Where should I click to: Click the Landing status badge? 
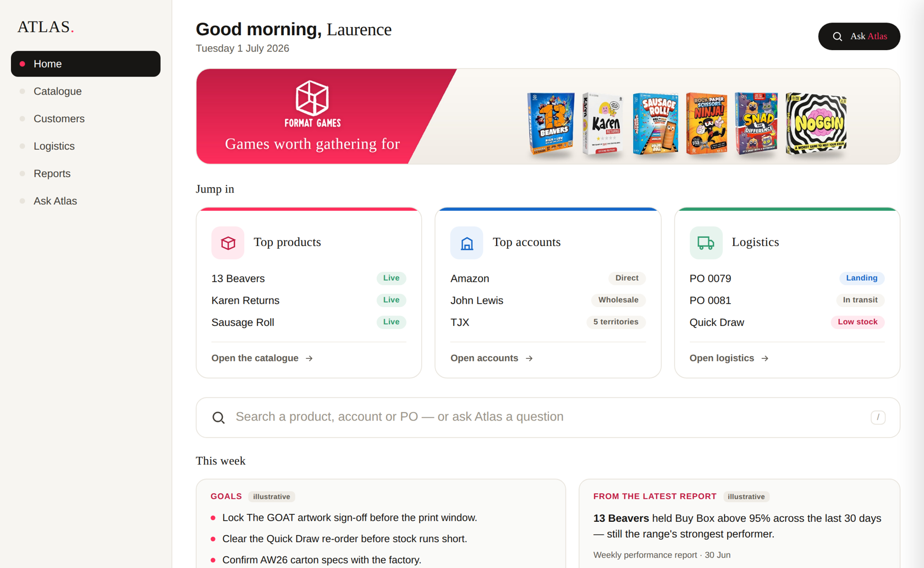[x=862, y=278]
